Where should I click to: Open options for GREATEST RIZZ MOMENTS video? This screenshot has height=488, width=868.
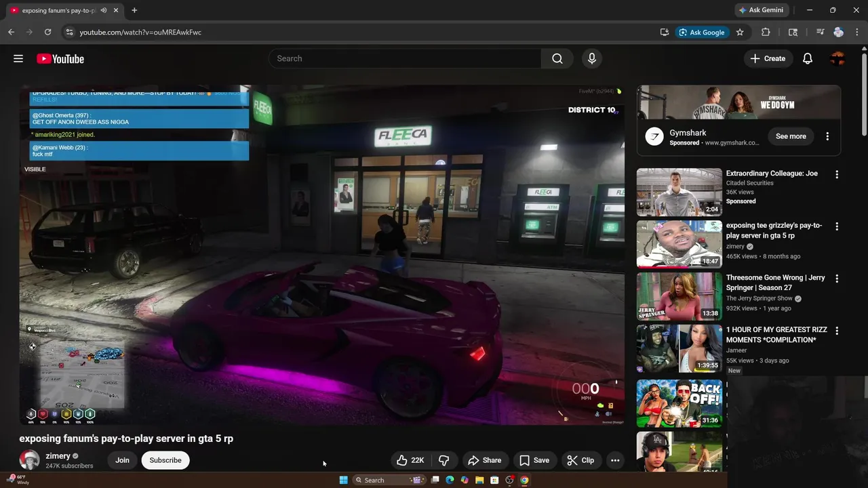pos(837,331)
